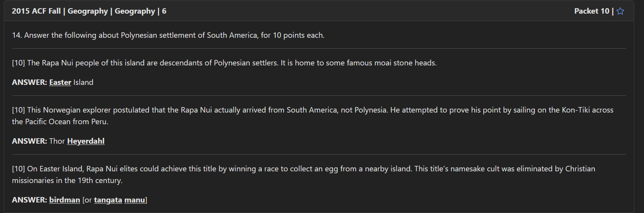
Task: Click the word Thor in the second answer
Action: [x=57, y=141]
